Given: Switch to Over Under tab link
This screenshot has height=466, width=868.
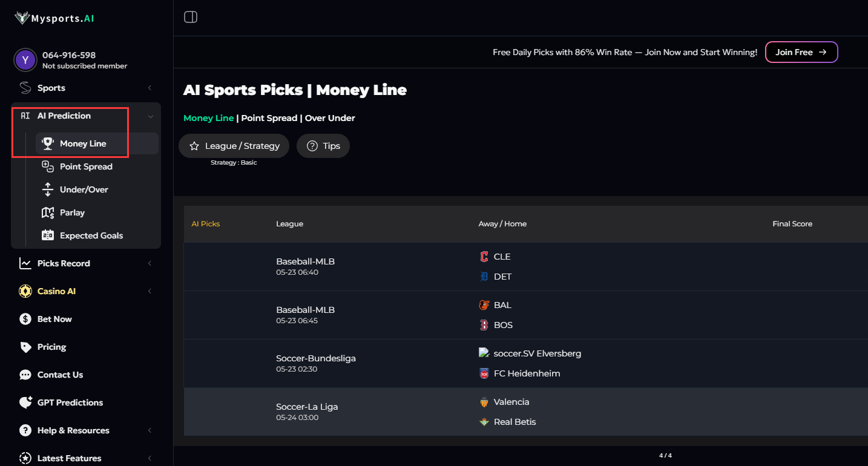Looking at the screenshot, I should tap(330, 118).
